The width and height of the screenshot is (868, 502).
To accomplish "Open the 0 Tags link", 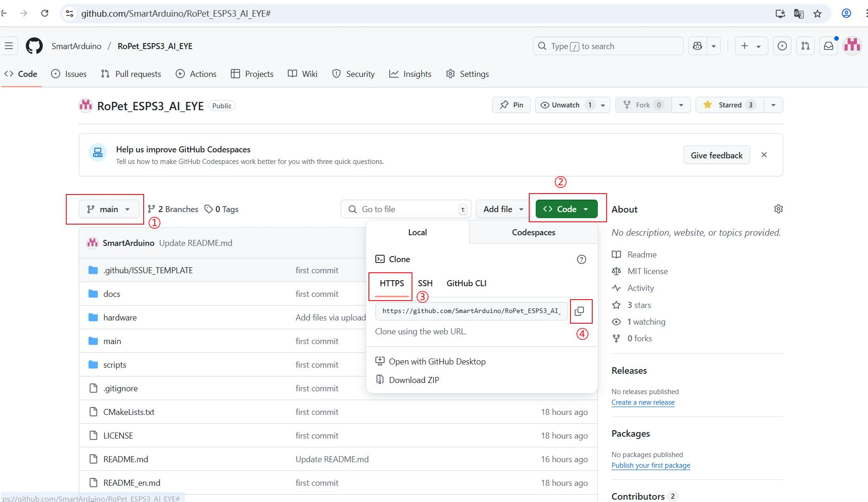I will tap(222, 209).
